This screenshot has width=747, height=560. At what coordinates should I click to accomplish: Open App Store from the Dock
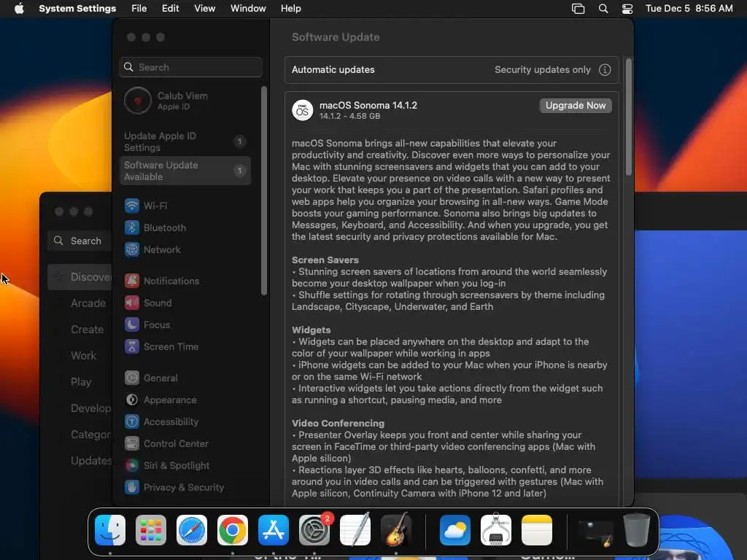(274, 530)
